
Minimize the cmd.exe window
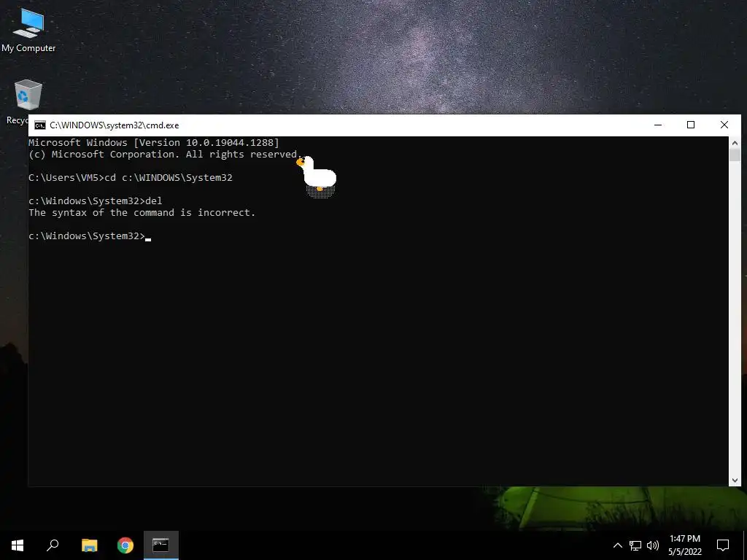coord(658,125)
